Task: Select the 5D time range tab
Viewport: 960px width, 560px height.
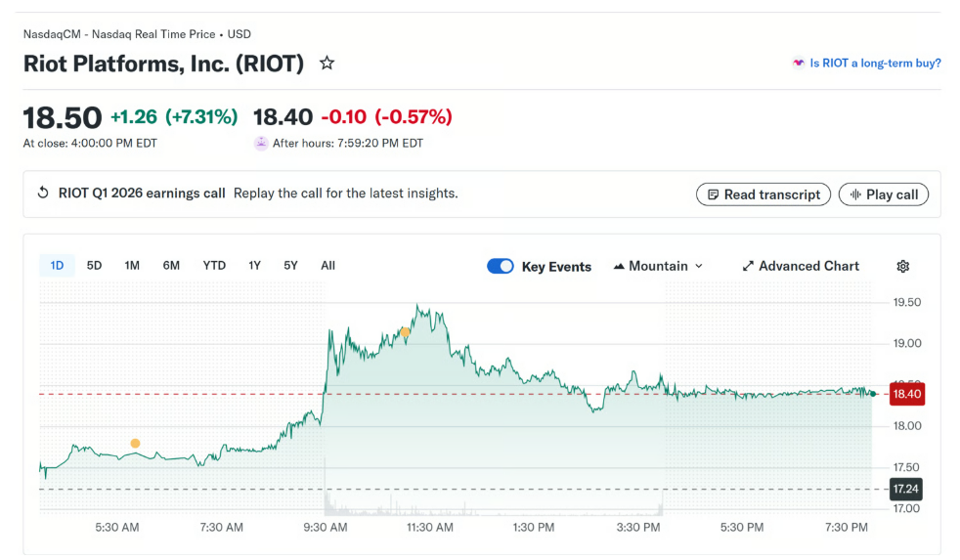Action: 94,266
